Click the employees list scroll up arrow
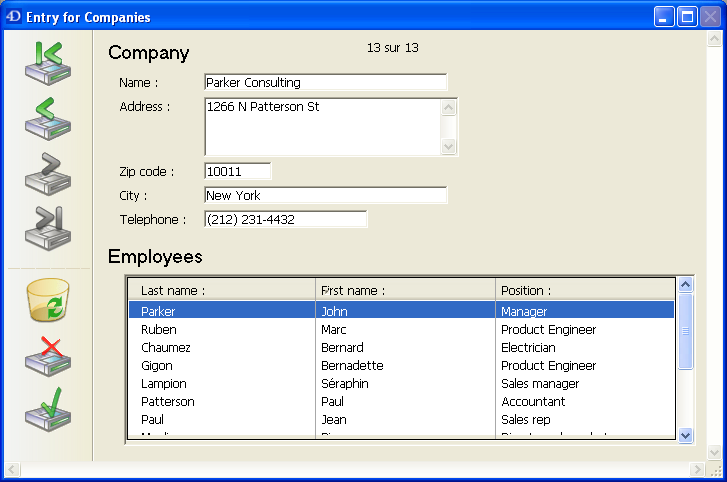This screenshot has height=482, width=727. pos(686,286)
